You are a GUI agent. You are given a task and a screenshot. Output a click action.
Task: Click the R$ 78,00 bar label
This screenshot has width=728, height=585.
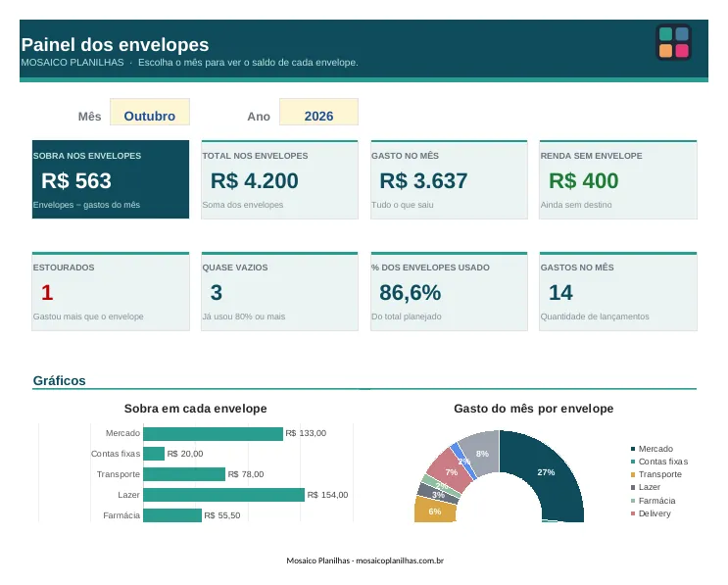coord(246,474)
